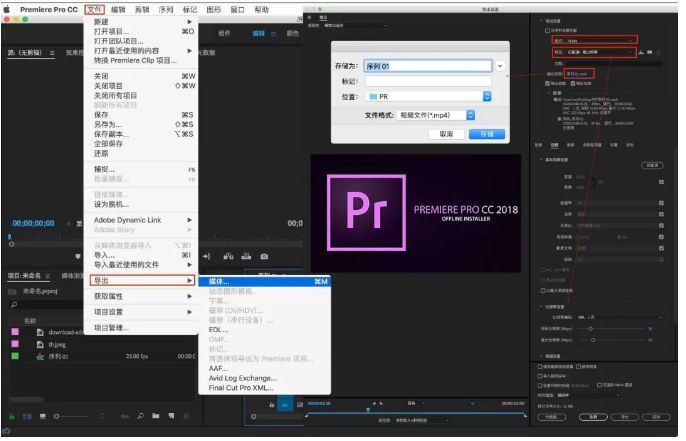Switch project panel to icon view

(x=42, y=416)
